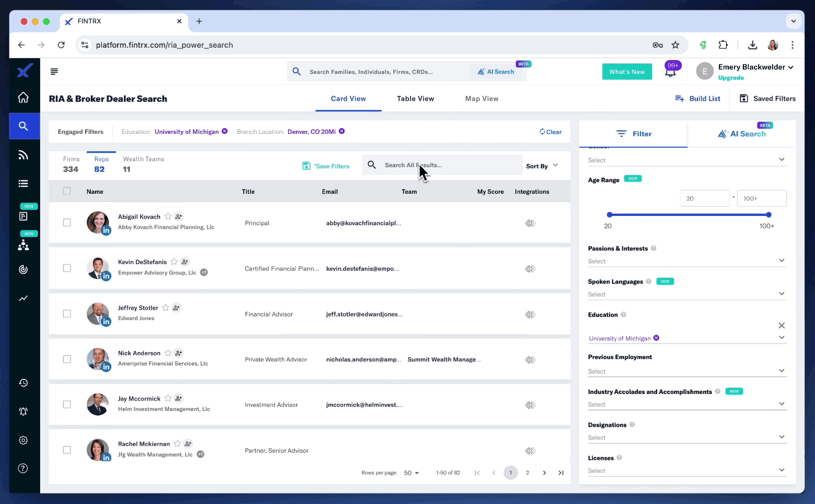Click the star icon next to Jay Mccormick

[168, 399]
